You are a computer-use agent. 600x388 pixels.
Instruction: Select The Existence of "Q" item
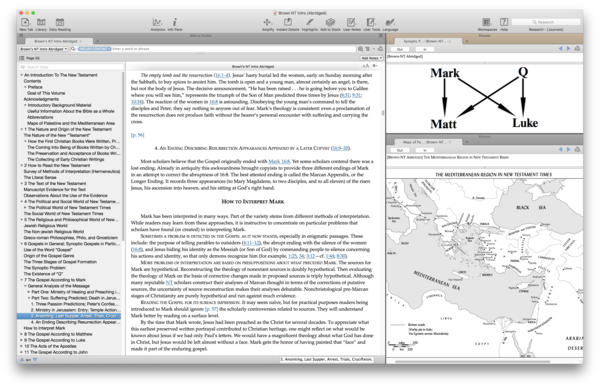click(x=43, y=274)
